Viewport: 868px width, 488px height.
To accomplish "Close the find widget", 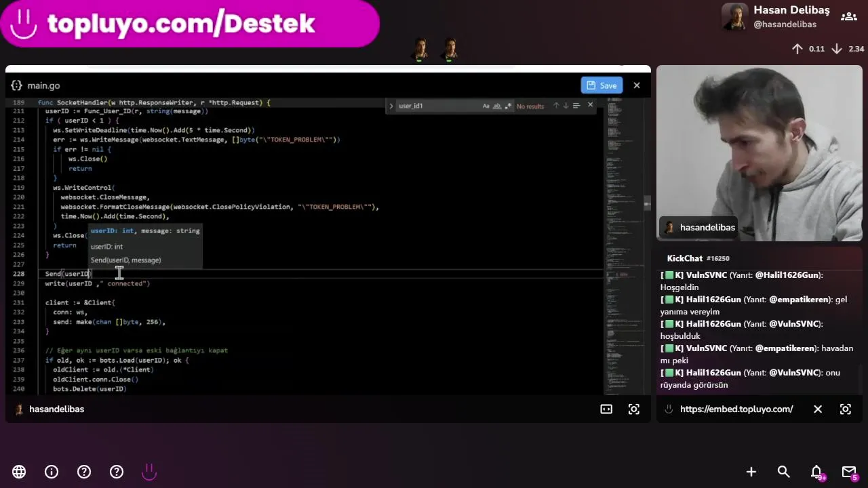I will [x=590, y=105].
